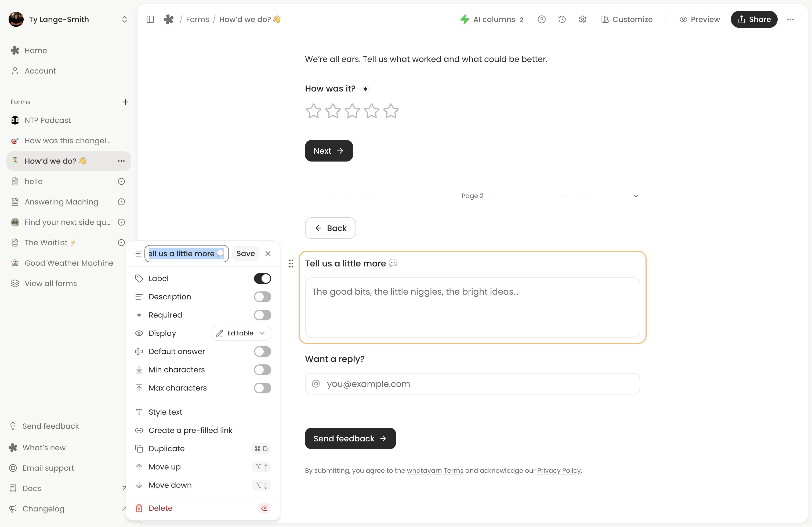Delete the field via Delete option
The height and width of the screenshot is (527, 812).
203,508
